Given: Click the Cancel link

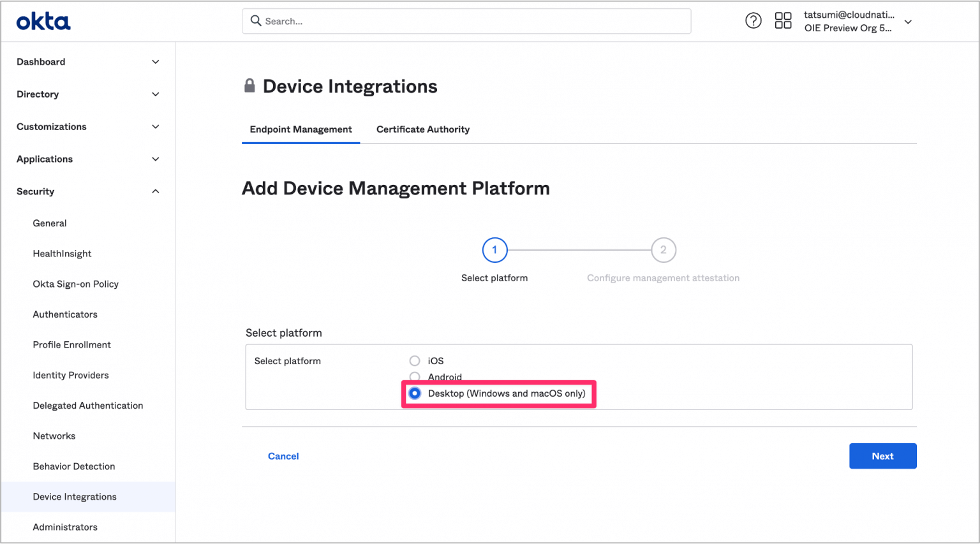Looking at the screenshot, I should (x=283, y=456).
